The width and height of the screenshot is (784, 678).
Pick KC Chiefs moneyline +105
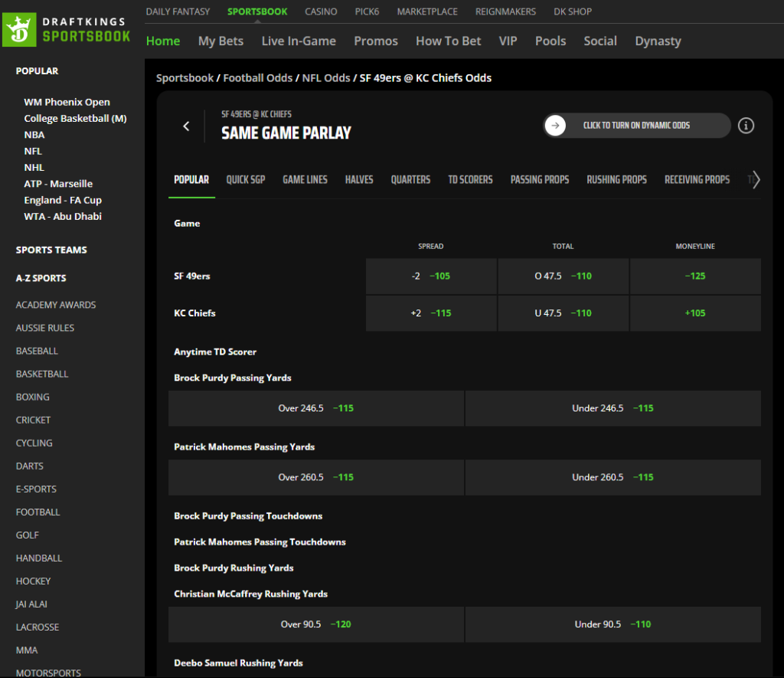695,313
